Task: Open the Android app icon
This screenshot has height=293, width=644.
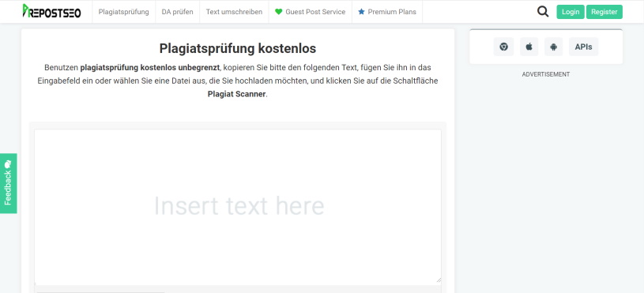Action: point(554,47)
